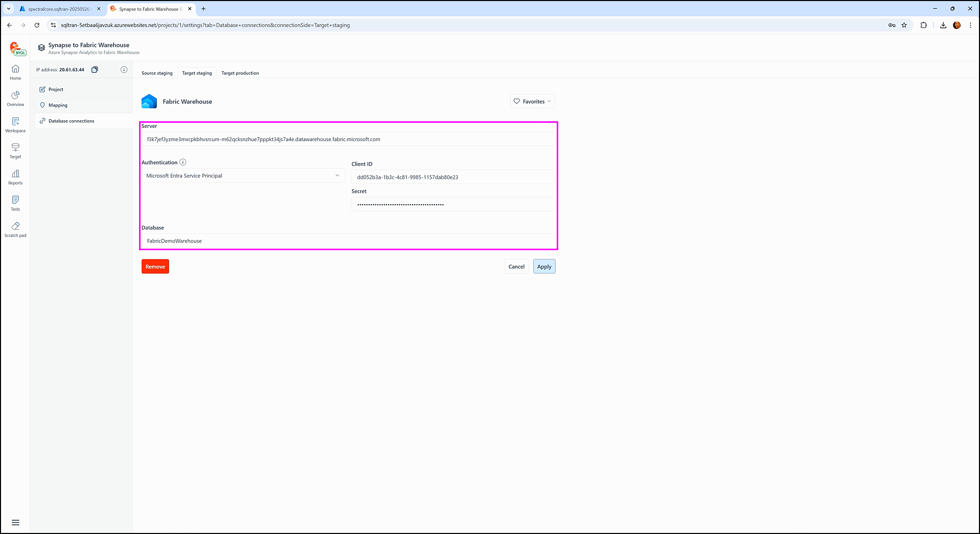Open the Home page in sidebar
The height and width of the screenshot is (534, 980).
(x=15, y=72)
